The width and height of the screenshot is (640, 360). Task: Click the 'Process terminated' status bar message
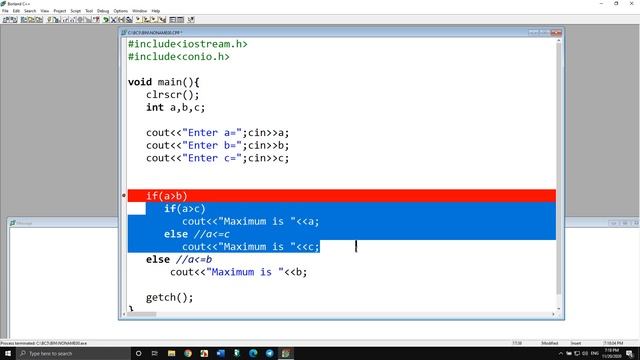tap(44, 343)
